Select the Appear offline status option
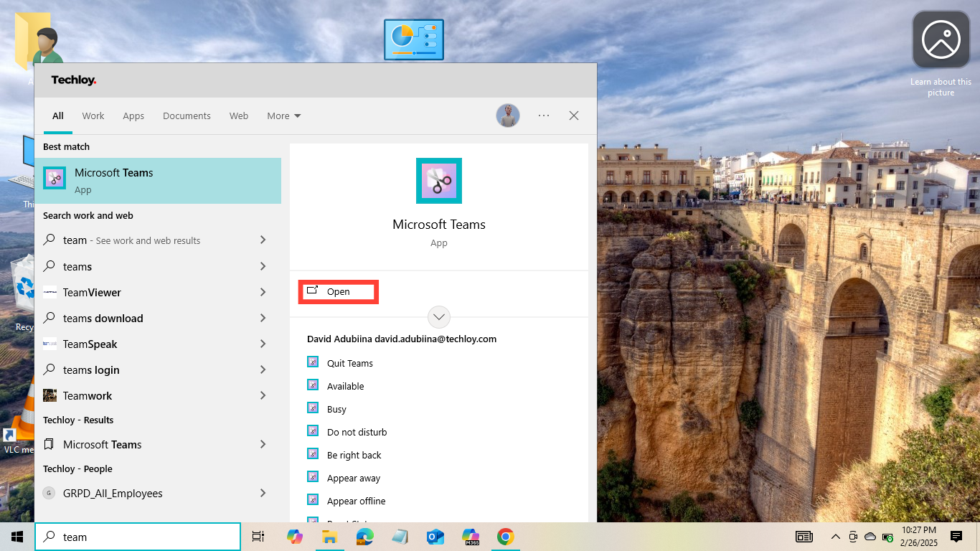 356,501
